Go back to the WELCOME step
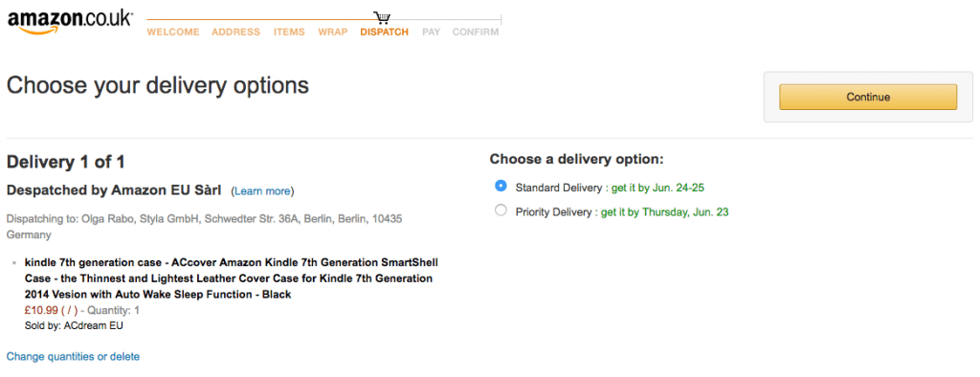980x377 pixels. 173,32
